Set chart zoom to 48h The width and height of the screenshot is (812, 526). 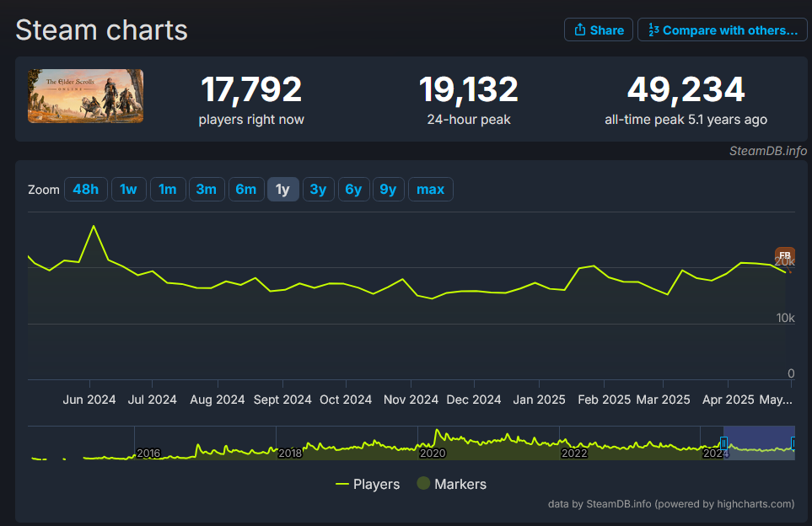pyautogui.click(x=86, y=190)
